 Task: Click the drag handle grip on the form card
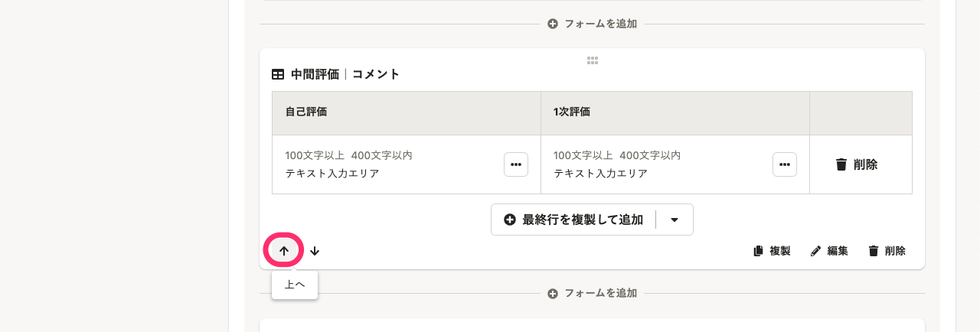592,60
